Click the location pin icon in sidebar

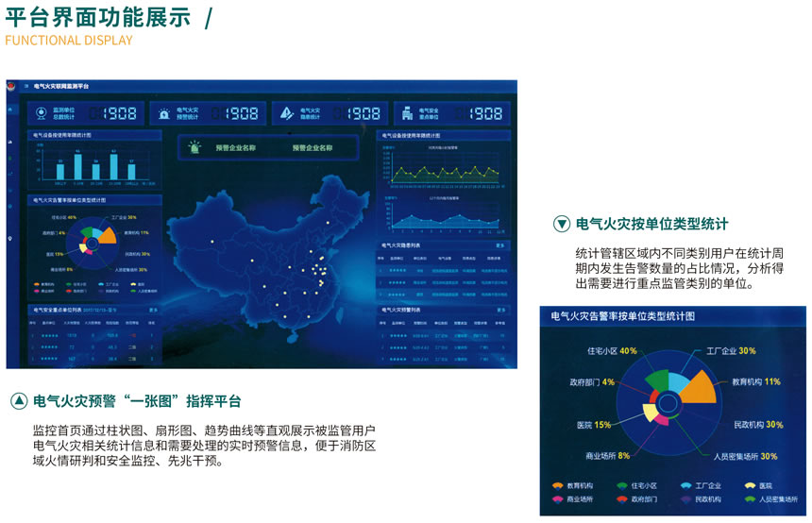[10, 237]
